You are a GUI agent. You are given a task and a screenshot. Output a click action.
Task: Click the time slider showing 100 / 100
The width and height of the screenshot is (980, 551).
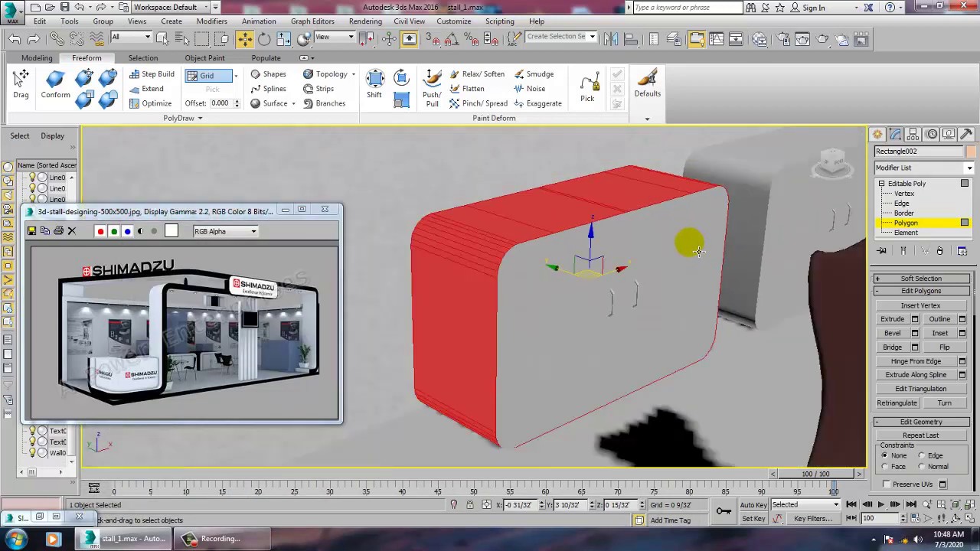815,474
